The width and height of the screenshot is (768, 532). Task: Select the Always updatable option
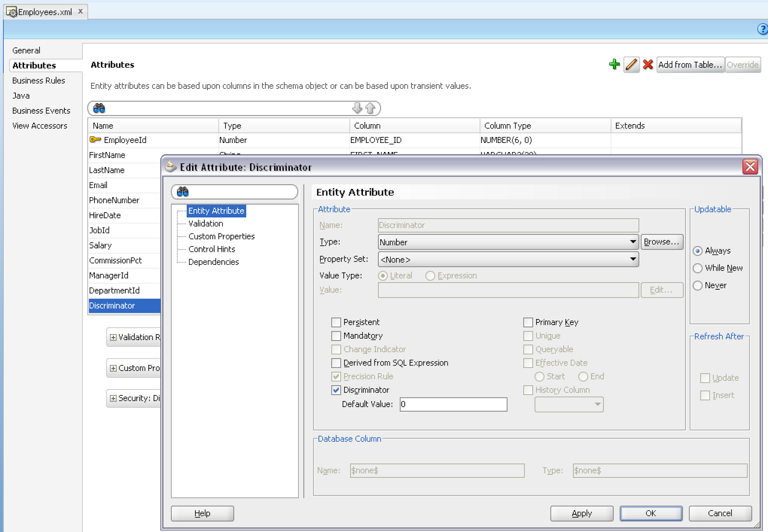pos(698,251)
